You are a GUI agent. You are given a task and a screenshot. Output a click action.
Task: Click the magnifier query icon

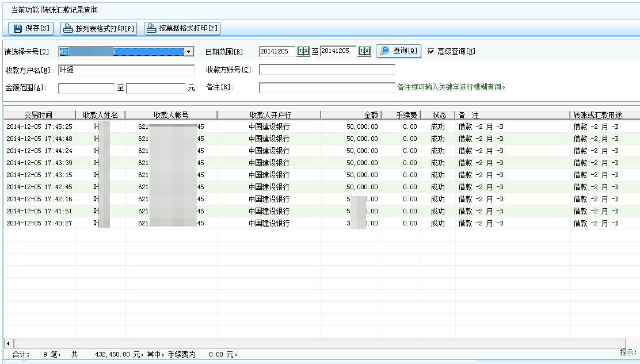[384, 51]
